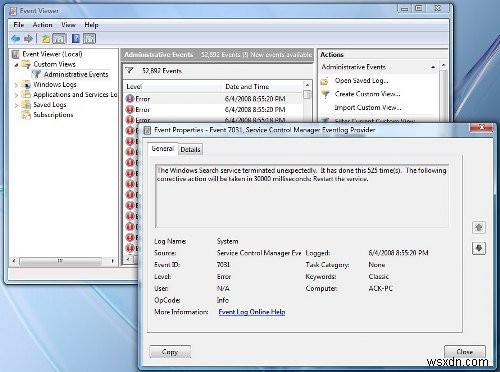Viewport: 500px width, 372px height.
Task: Collapse the Custom Views tree node
Action: [x=16, y=65]
